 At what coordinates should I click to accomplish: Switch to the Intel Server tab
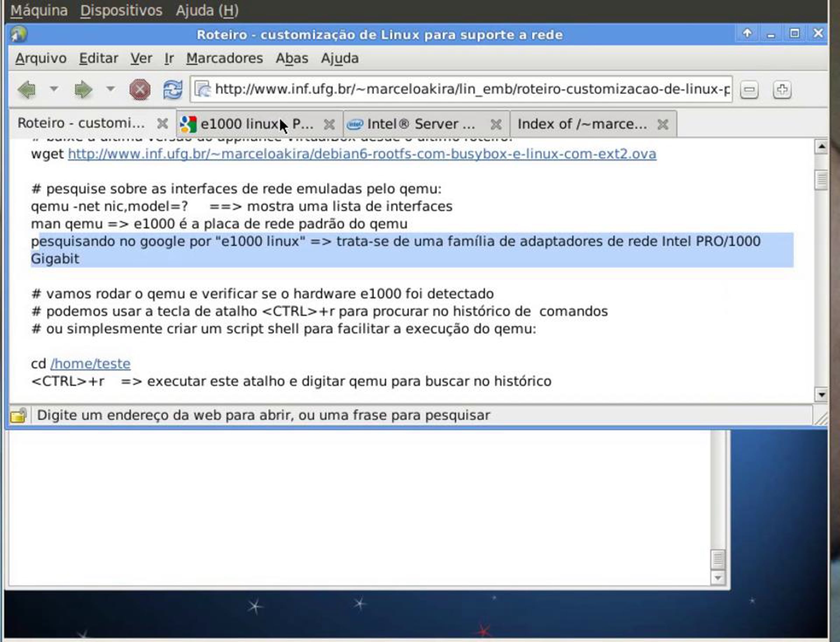coord(421,124)
